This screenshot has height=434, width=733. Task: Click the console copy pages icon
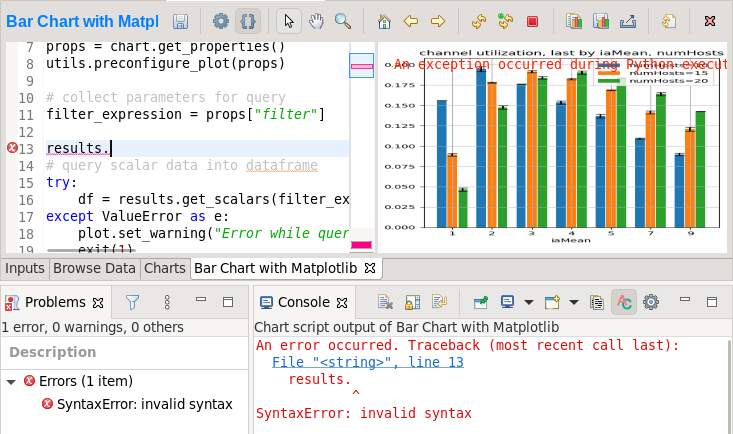pos(596,302)
